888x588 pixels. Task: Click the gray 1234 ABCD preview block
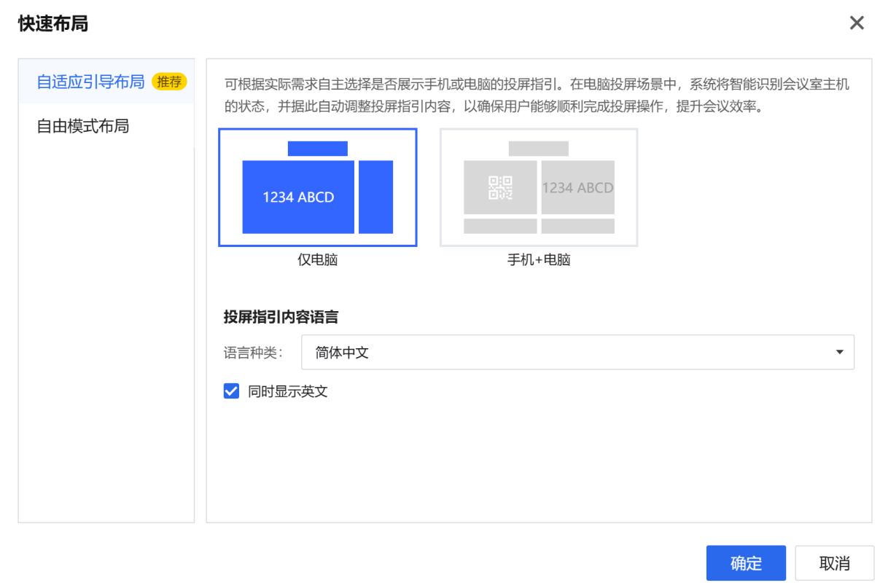(577, 188)
